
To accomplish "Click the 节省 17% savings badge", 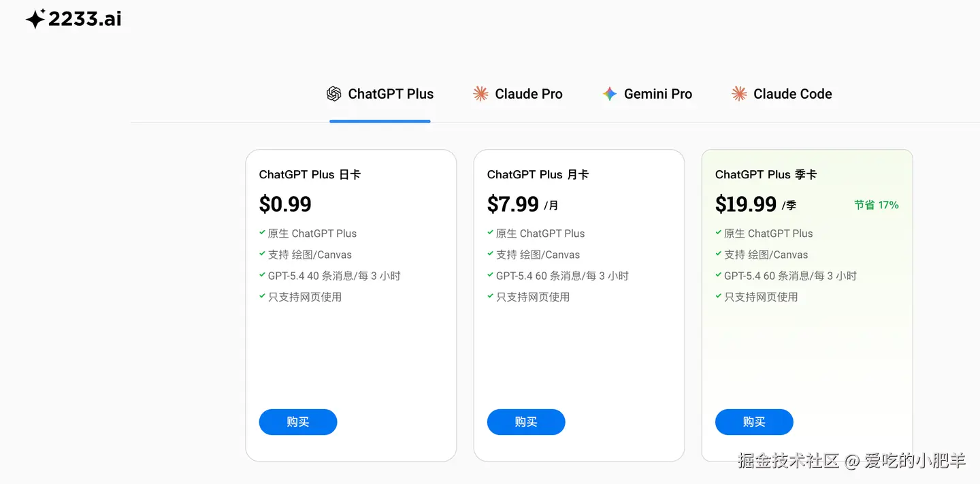I will [876, 205].
